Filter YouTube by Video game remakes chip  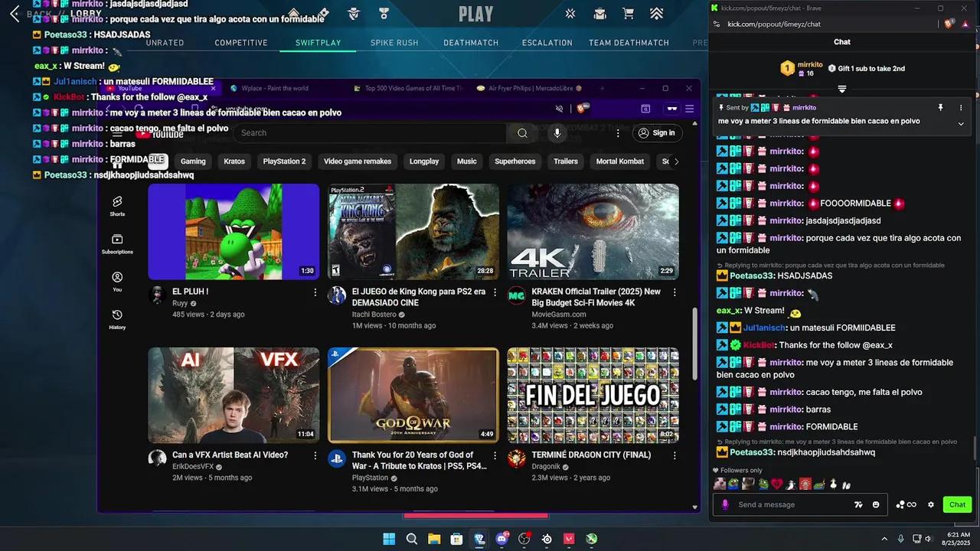[358, 161]
